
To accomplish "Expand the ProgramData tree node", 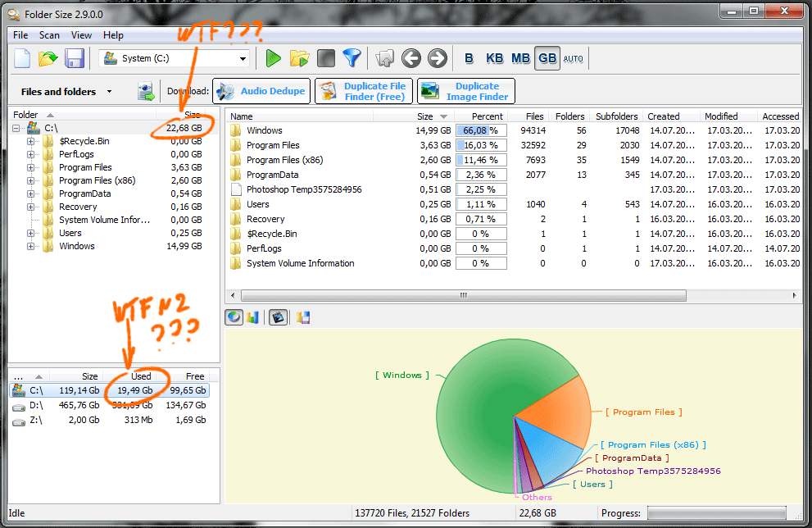I will click(x=30, y=193).
